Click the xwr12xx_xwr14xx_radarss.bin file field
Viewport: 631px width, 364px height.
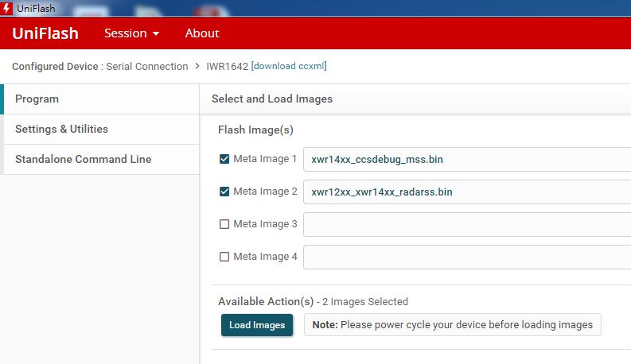pos(467,192)
